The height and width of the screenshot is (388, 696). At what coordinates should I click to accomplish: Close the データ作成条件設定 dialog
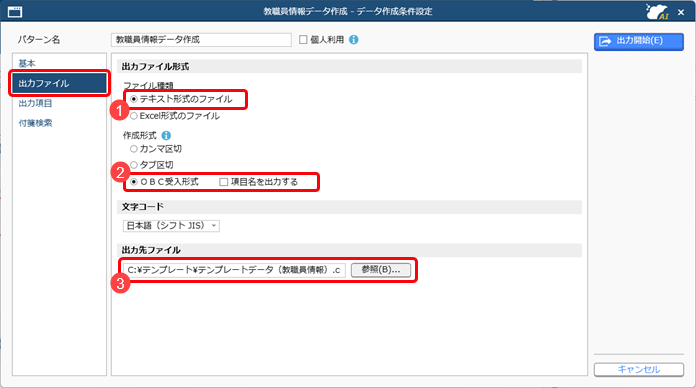pos(681,12)
